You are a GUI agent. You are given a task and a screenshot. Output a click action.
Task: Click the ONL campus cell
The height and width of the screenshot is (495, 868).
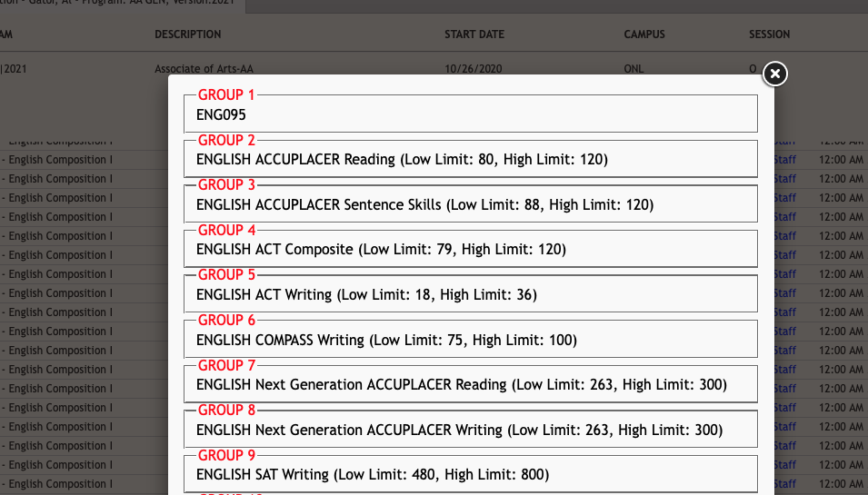coord(634,69)
